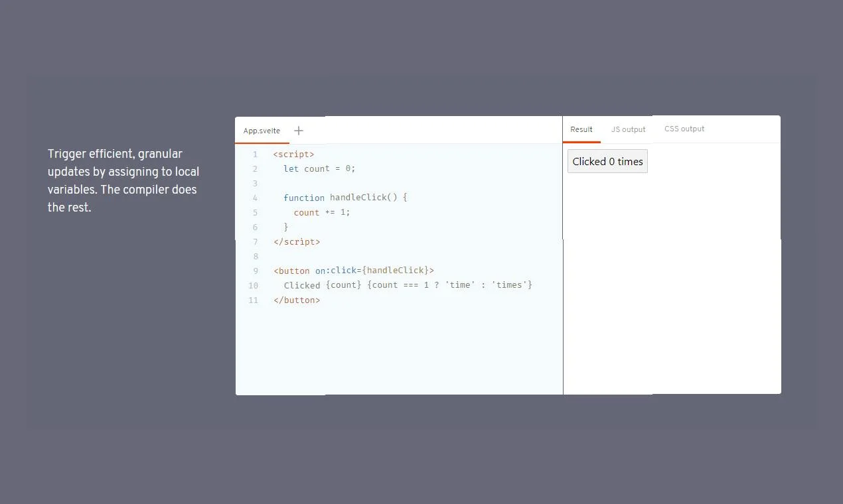Click the 'Clicked {count}' template expression line
Screen dimensions: 843x504
coord(408,285)
